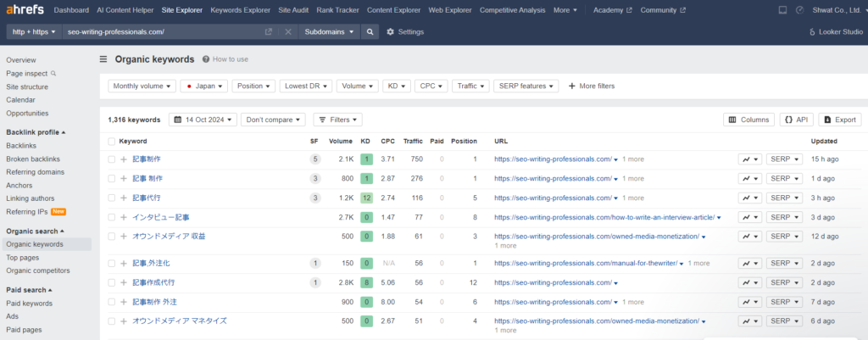The width and height of the screenshot is (868, 340).
Task: Tick the select-all header checkbox
Action: [111, 141]
